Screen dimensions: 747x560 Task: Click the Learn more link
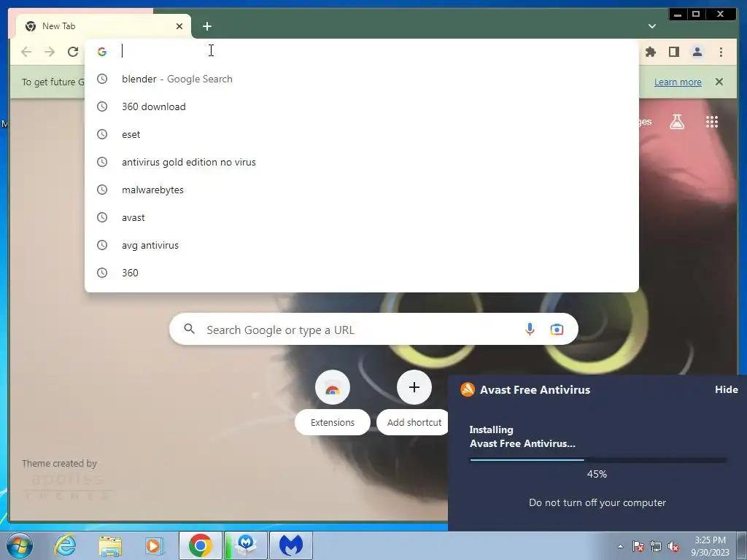click(x=678, y=82)
